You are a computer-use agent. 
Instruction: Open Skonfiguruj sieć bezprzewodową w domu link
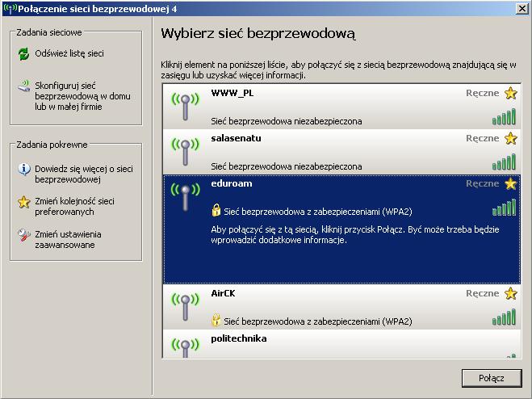(82, 96)
